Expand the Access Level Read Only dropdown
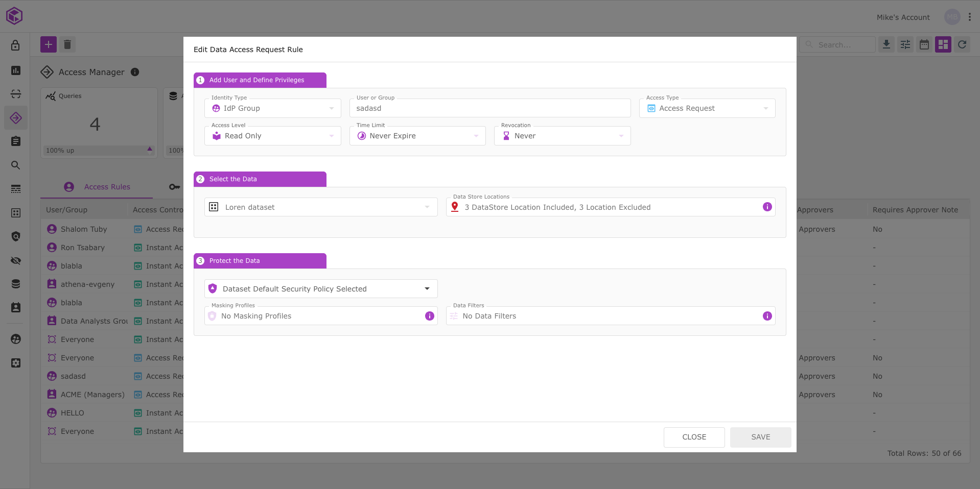 273,136
